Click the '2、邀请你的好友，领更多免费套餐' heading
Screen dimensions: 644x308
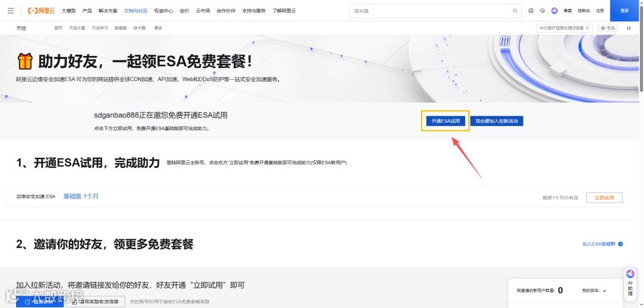click(x=105, y=244)
